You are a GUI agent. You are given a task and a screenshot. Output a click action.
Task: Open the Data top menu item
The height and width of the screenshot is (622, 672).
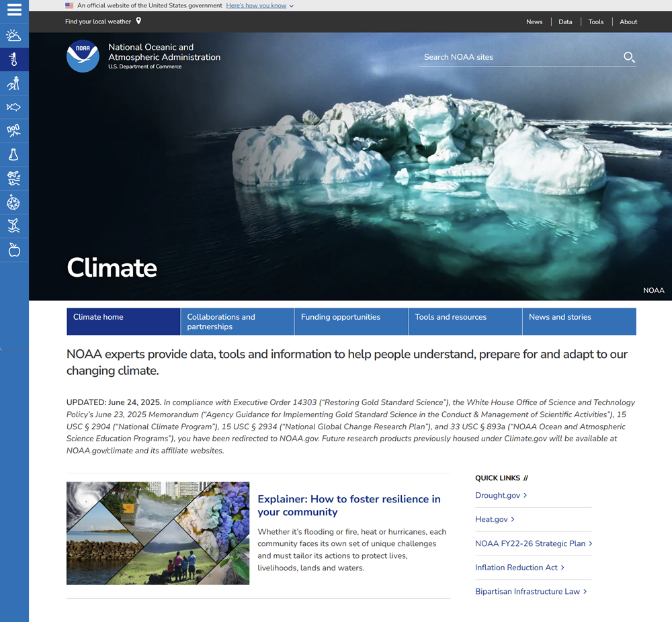click(565, 22)
